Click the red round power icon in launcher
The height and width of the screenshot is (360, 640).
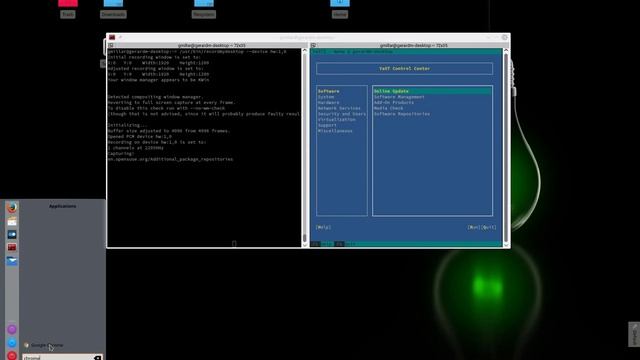click(12, 356)
